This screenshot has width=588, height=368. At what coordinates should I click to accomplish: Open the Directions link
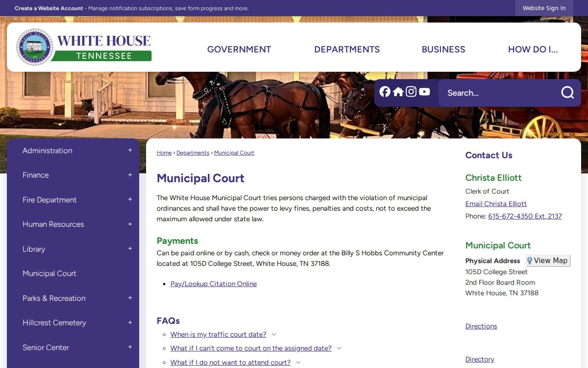481,326
